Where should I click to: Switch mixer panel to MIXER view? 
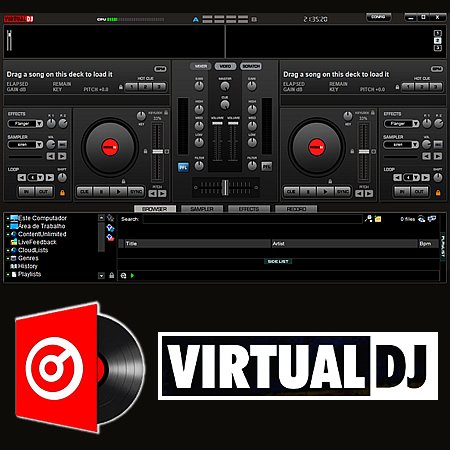coord(201,66)
